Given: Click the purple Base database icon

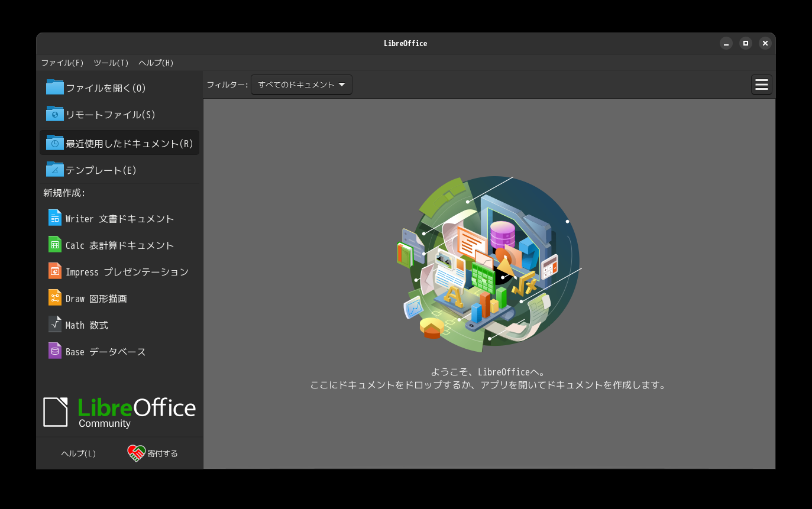Looking at the screenshot, I should point(55,351).
